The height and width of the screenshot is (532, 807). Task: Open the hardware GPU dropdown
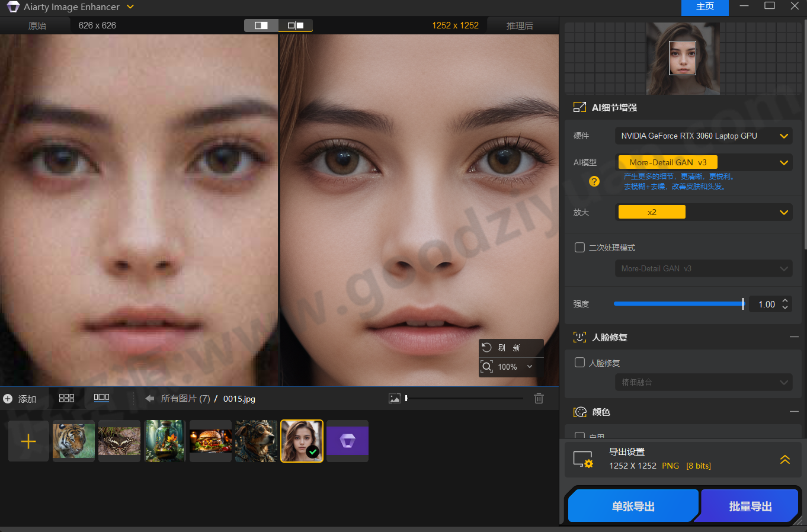(704, 136)
